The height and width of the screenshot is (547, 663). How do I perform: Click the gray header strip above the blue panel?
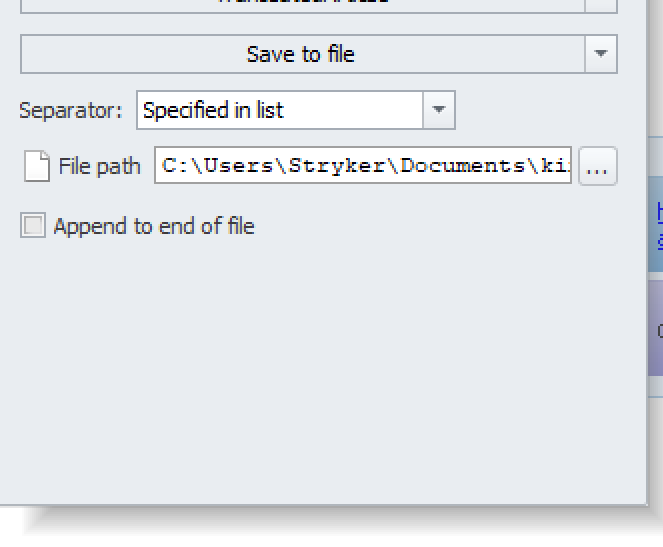click(655, 157)
